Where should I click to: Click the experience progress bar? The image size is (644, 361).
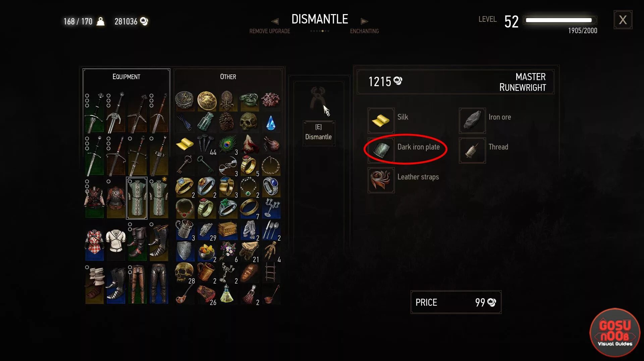[x=560, y=20]
